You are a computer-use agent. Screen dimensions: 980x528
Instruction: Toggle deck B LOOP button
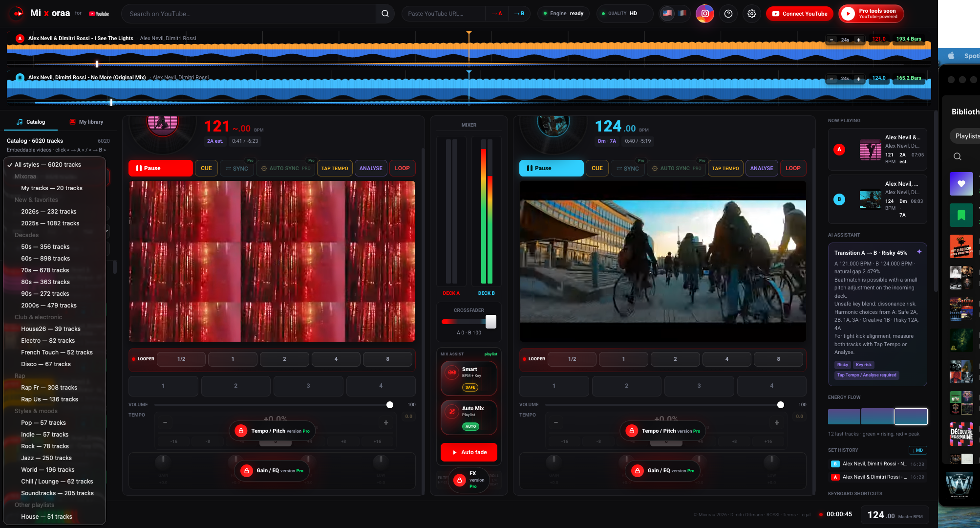pos(793,168)
